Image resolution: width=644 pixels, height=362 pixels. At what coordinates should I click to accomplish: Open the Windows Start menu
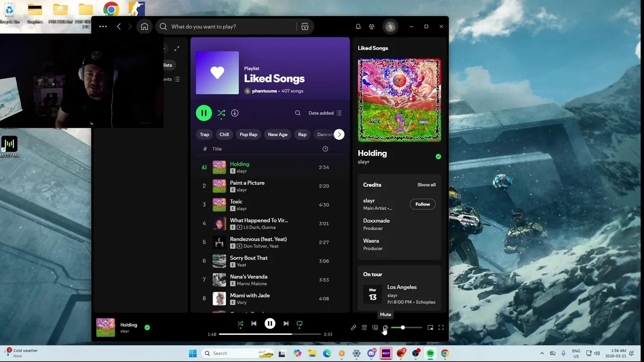(193, 353)
